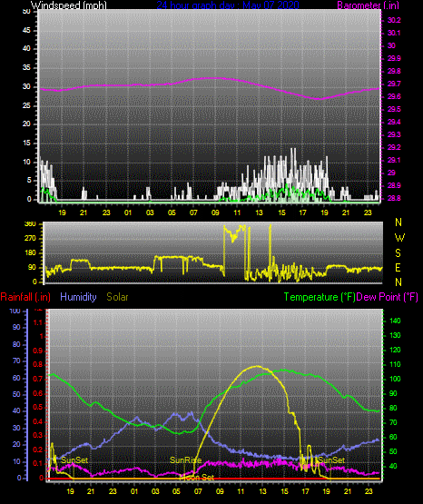Click the blue 100 humidity axis value

pyautogui.click(x=15, y=311)
